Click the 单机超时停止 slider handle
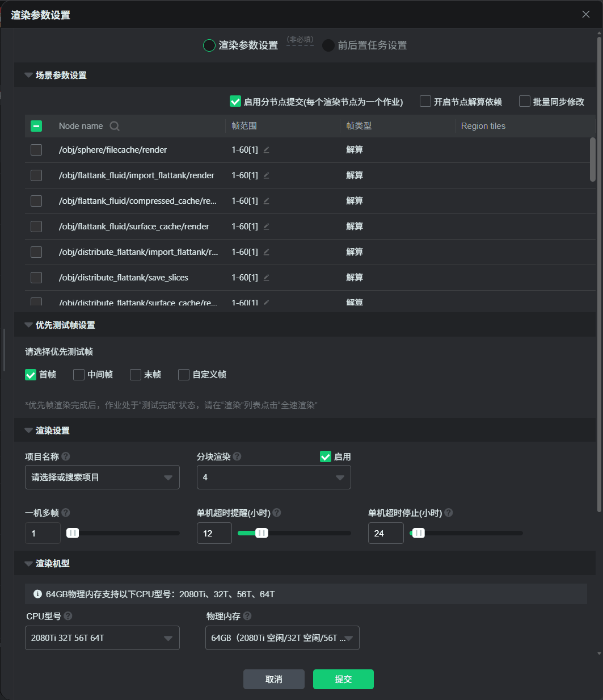This screenshot has width=603, height=700. pyautogui.click(x=418, y=533)
